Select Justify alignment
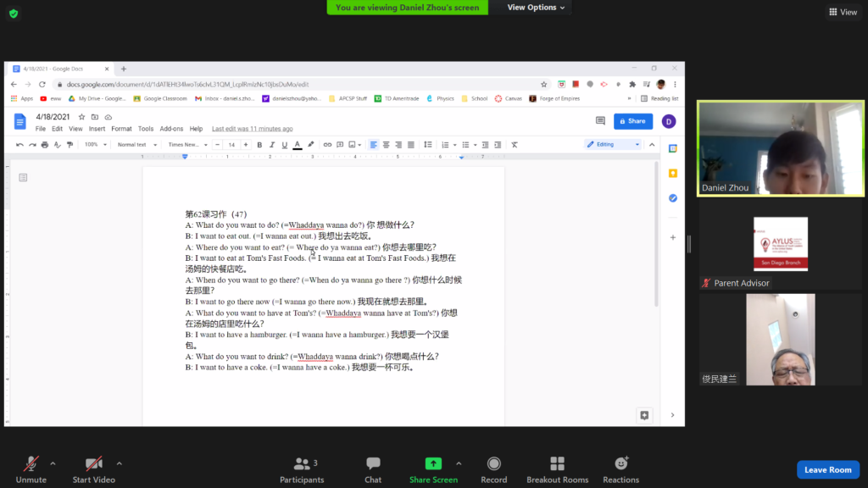This screenshot has height=488, width=868. pos(411,145)
